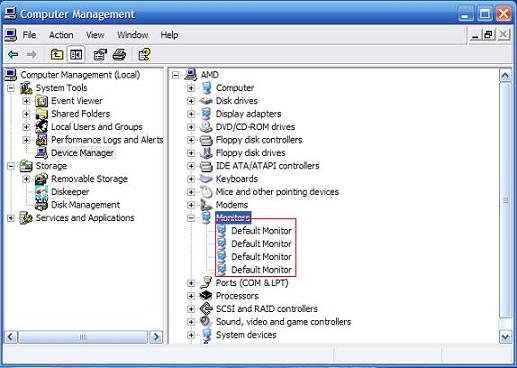Select the Shared Folders tree item
This screenshot has width=517, height=368.
click(80, 114)
